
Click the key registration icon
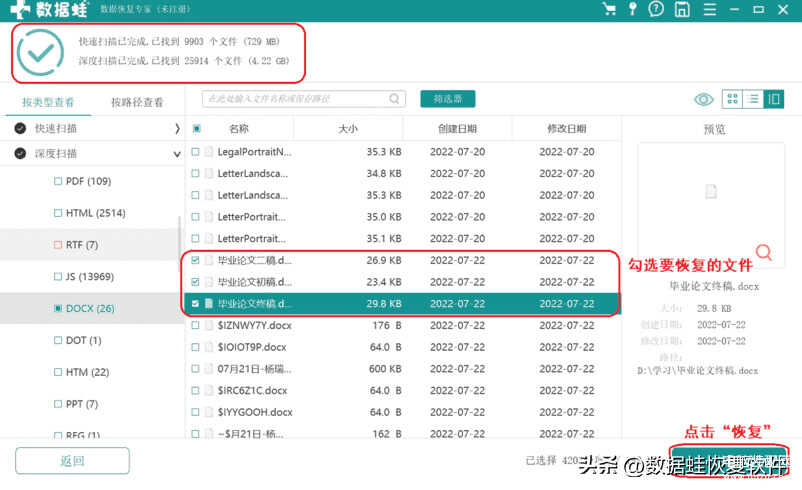pos(633,9)
